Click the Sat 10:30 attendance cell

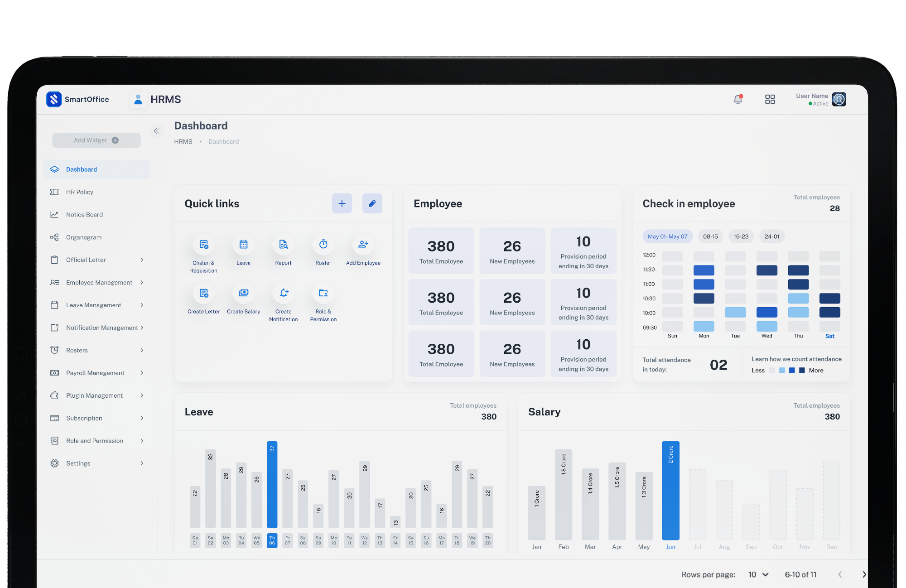click(829, 298)
